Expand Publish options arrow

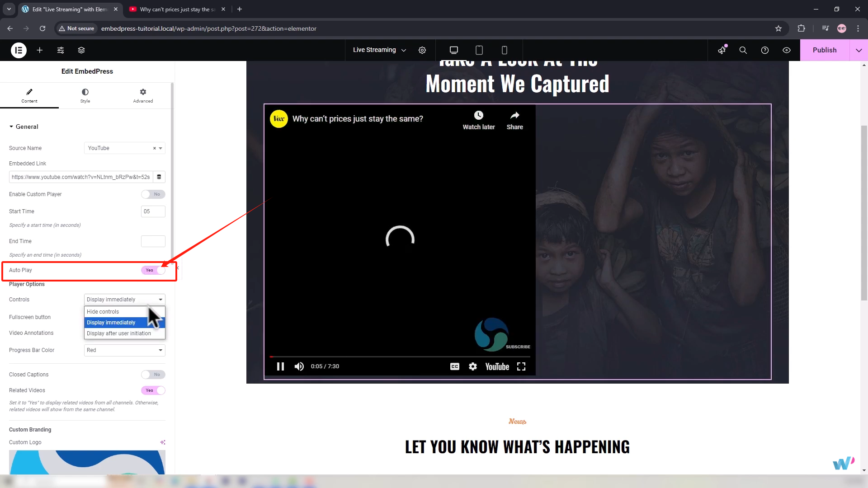859,50
